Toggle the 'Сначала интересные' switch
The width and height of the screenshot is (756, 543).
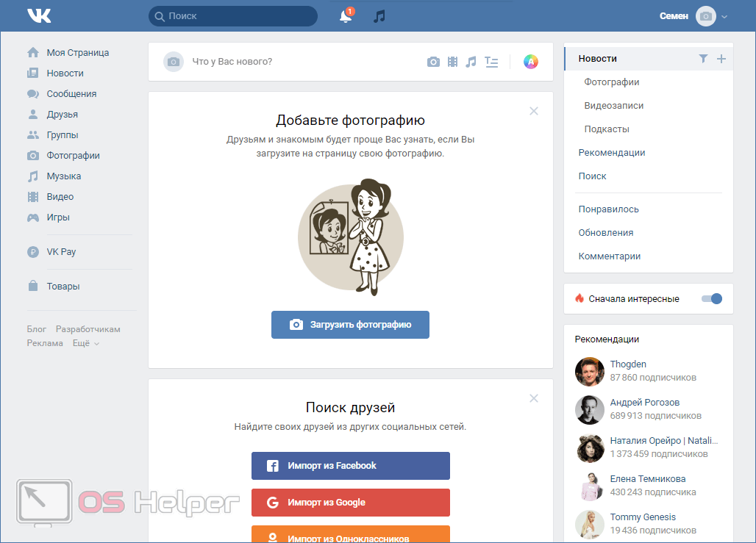(x=711, y=298)
